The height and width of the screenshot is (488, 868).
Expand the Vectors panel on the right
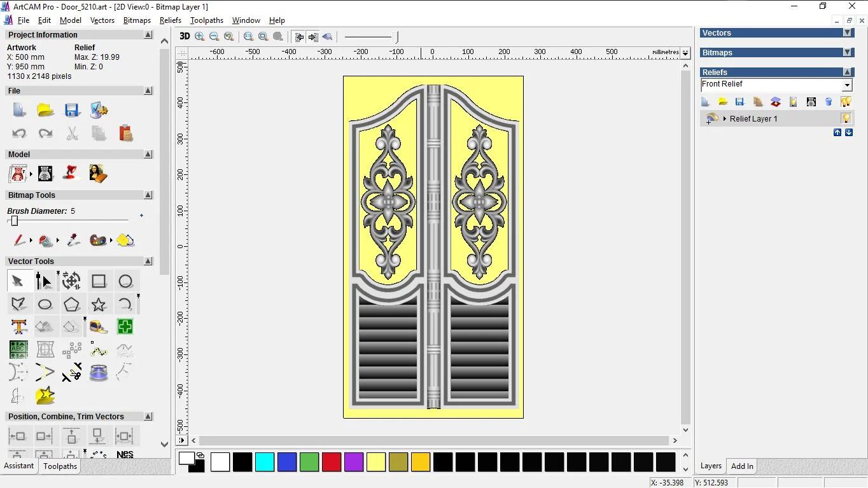(847, 32)
